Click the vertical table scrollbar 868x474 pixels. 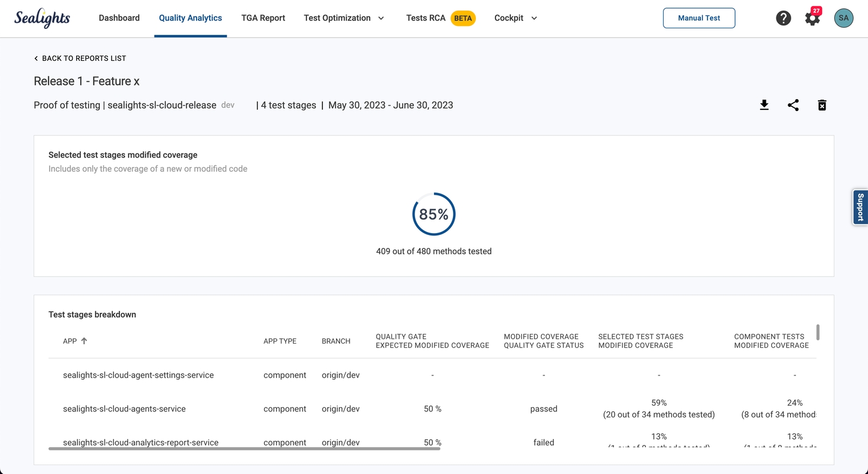[818, 332]
